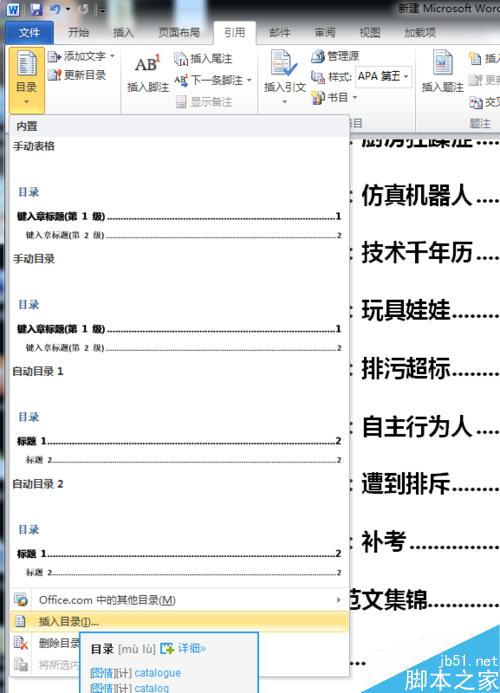The height and width of the screenshot is (693, 500).
Task: Click the 插入脚注 AB icon
Action: pyautogui.click(x=148, y=64)
